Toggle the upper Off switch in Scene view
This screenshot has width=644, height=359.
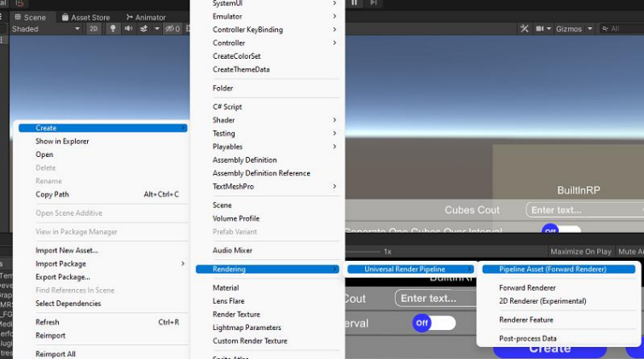(x=560, y=229)
